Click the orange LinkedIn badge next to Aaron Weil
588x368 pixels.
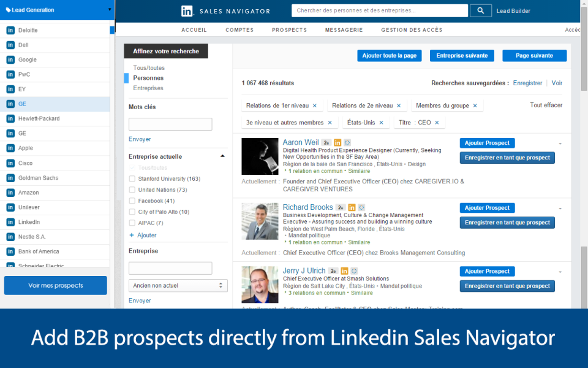coord(337,143)
